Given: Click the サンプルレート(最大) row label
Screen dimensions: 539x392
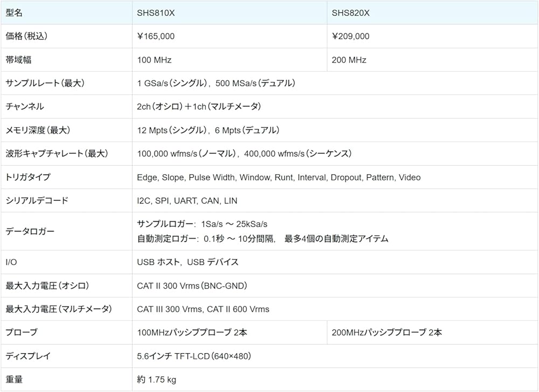Looking at the screenshot, I should (45, 83).
